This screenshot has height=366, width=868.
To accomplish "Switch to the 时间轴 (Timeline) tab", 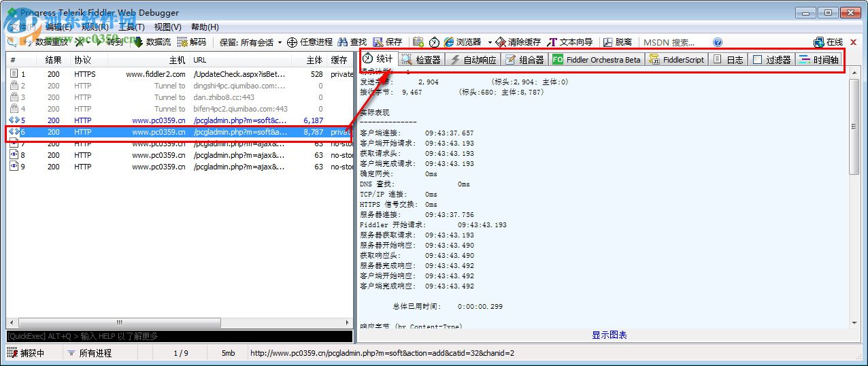I will 819,59.
